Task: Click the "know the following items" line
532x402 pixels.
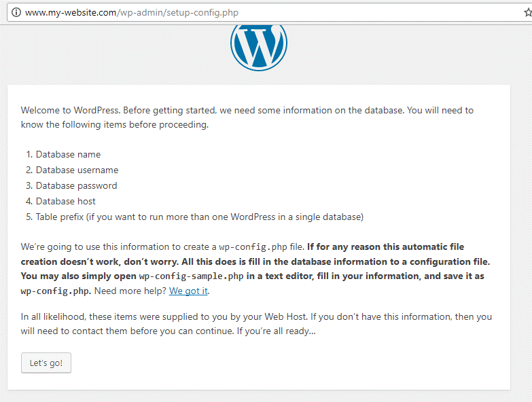Action: pyautogui.click(x=114, y=125)
